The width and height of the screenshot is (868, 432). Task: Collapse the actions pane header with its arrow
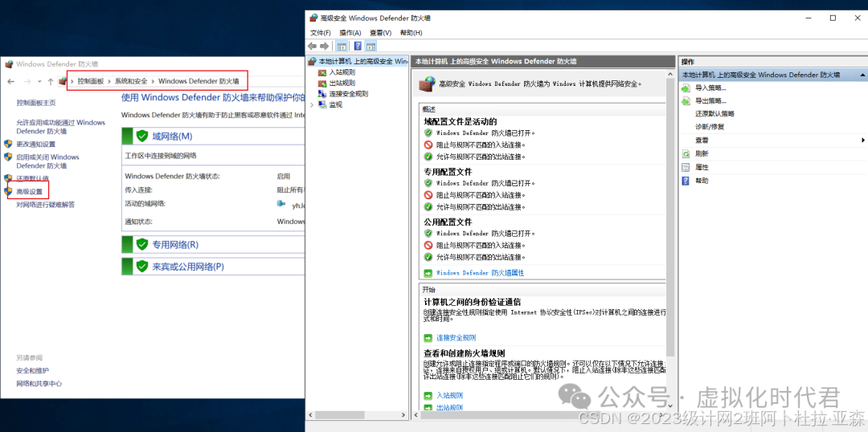coord(862,74)
